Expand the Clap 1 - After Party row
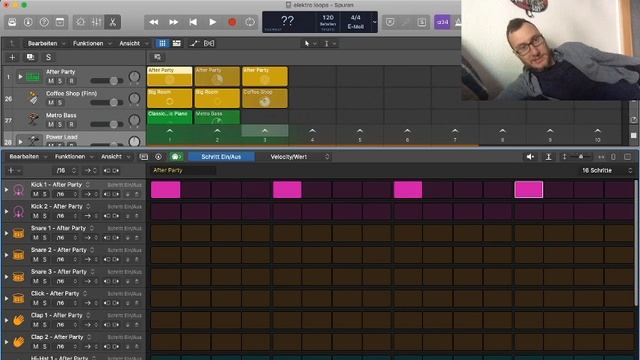Screen dimensions: 640x360 (6, 320)
